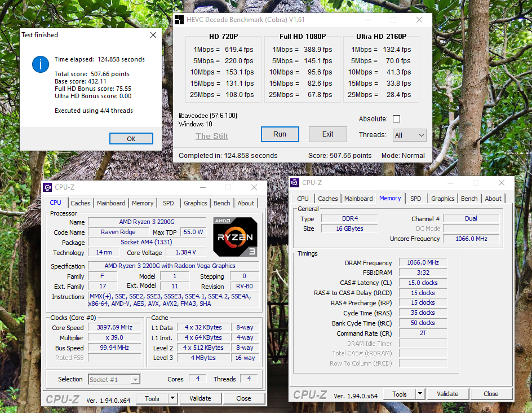Screen dimensions: 532x413
Task: Click Tools button in right CPU-Z window
Action: 400,394
